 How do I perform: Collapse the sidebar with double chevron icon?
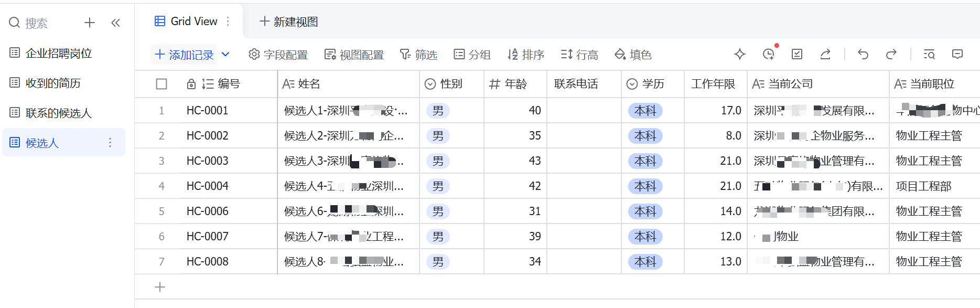(116, 23)
